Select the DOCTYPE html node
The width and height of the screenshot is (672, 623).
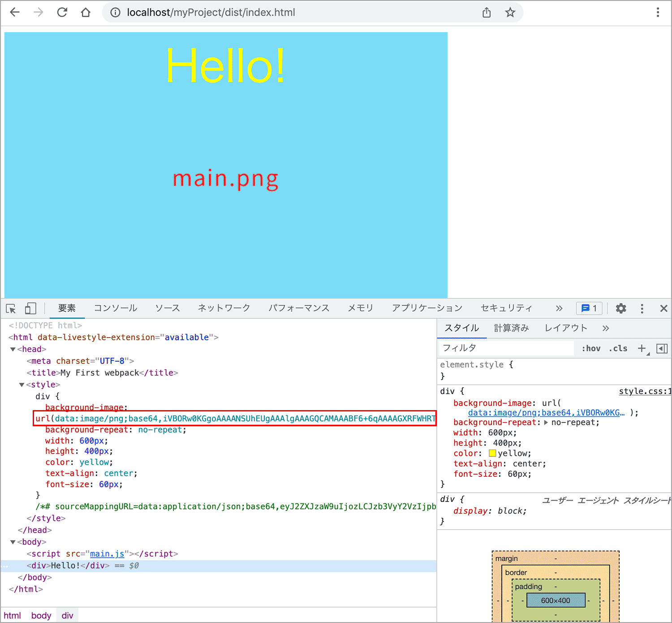[x=45, y=326]
